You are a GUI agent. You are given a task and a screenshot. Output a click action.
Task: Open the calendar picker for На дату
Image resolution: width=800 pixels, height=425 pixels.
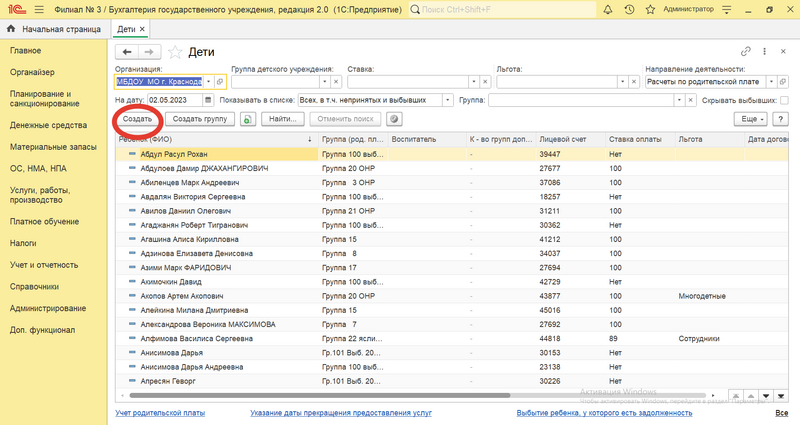click(208, 100)
